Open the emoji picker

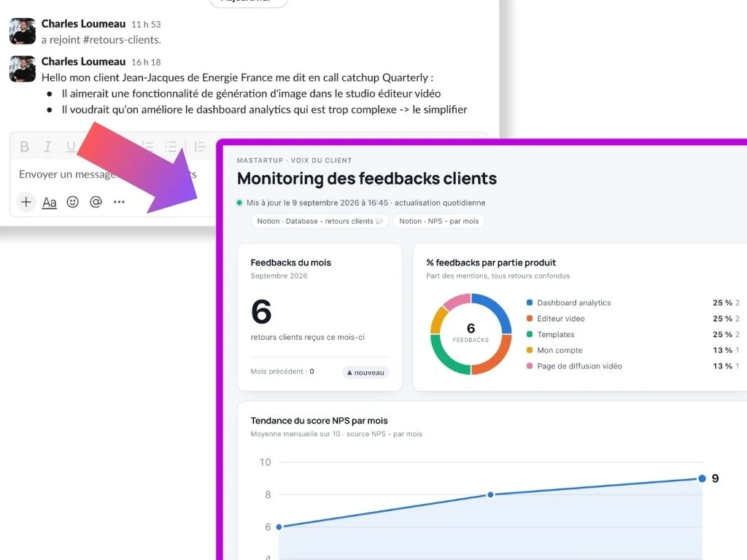click(72, 202)
